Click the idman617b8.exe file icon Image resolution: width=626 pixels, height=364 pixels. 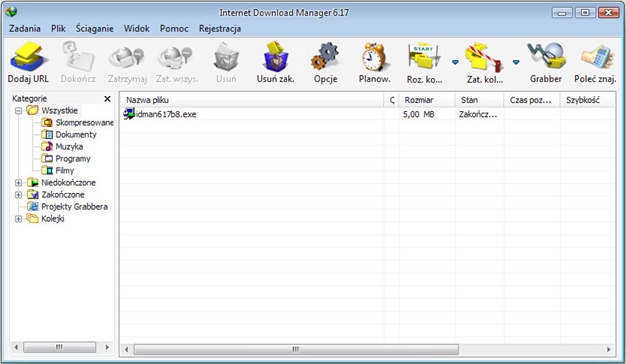tap(129, 114)
